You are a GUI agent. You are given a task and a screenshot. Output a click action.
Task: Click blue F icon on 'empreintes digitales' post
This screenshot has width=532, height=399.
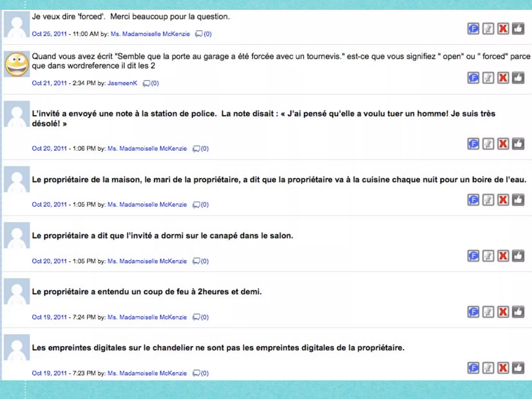coord(473,368)
